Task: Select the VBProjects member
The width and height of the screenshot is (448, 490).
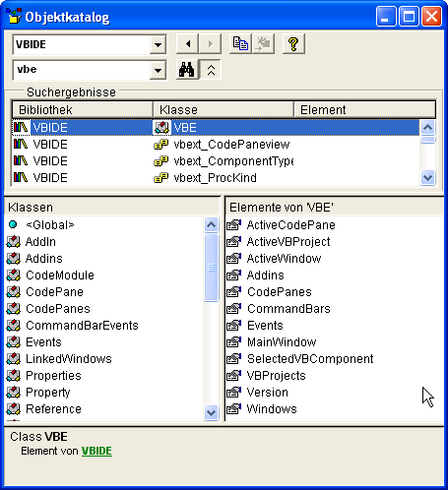Action: click(276, 376)
